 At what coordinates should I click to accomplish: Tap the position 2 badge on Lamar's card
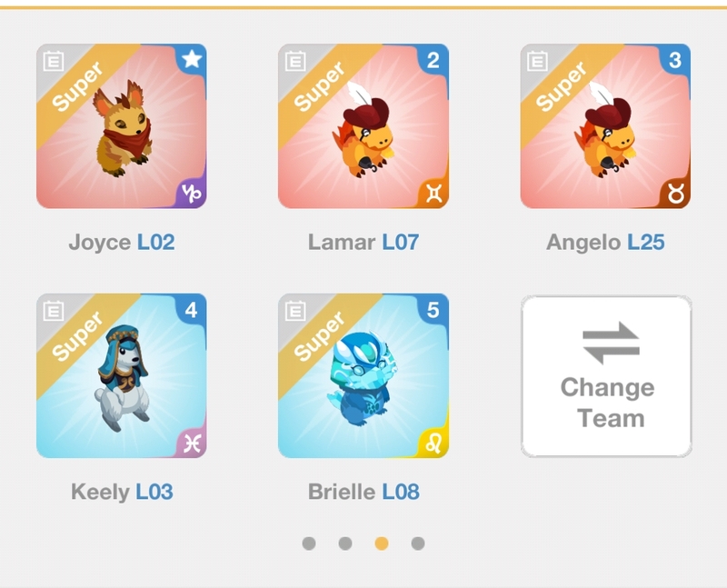click(433, 60)
